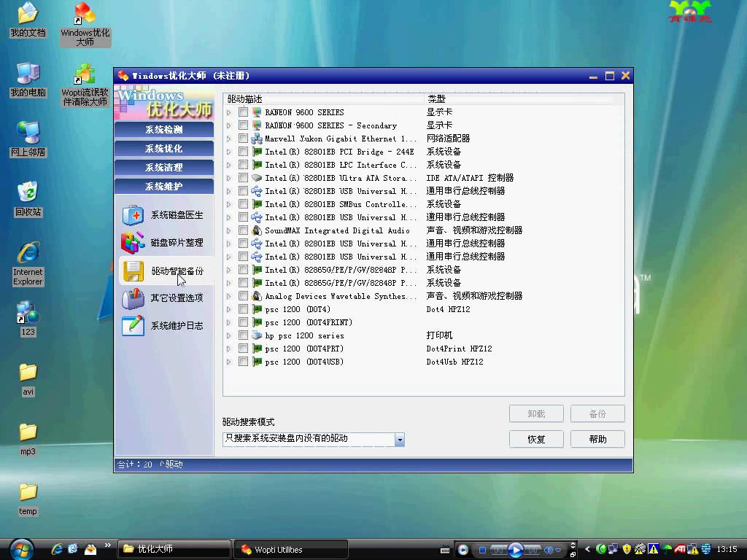Image resolution: width=747 pixels, height=560 pixels.
Task: Show hidden quick launch items chevron
Action: point(108,545)
